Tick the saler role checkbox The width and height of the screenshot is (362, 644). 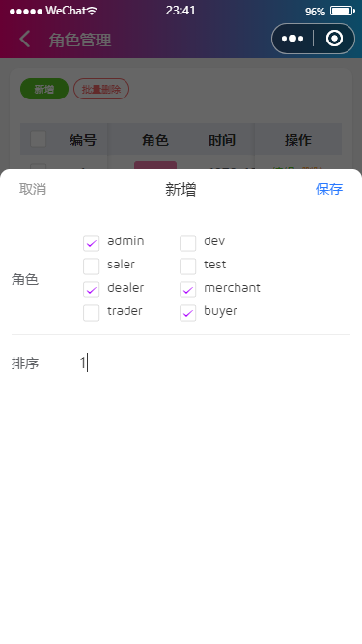click(x=91, y=266)
